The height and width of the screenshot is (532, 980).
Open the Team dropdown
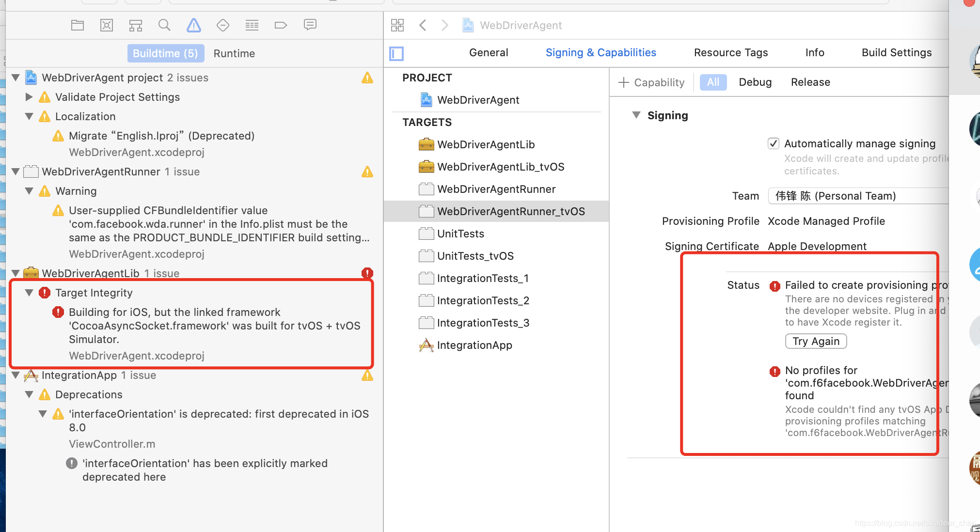(858, 196)
